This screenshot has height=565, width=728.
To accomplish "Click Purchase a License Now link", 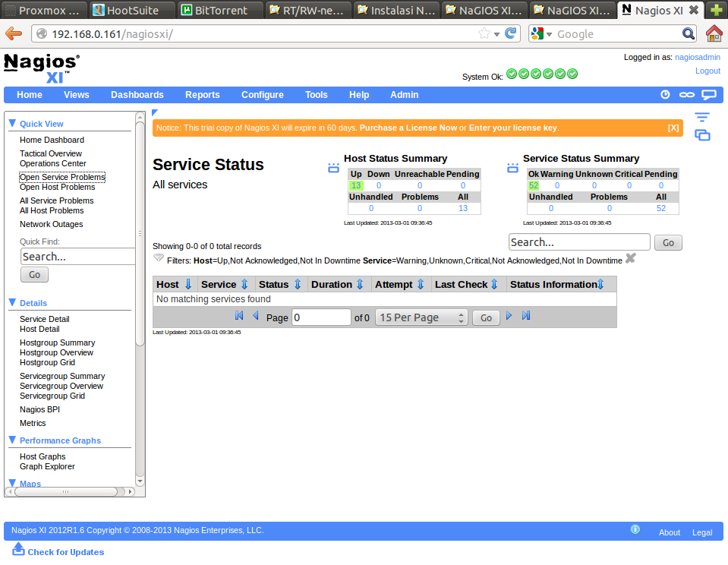I will pyautogui.click(x=408, y=128).
